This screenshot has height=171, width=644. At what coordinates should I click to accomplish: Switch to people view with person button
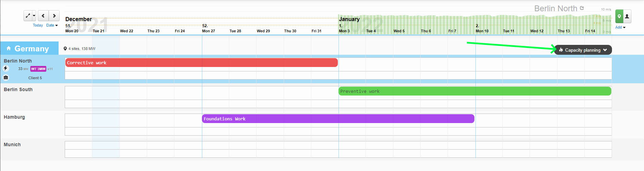[627, 16]
